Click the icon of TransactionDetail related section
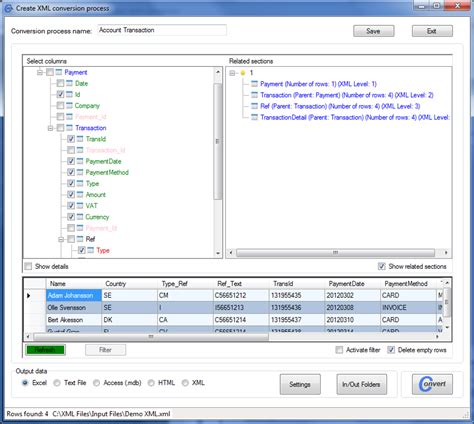This screenshot has height=424, width=474. pos(254,117)
